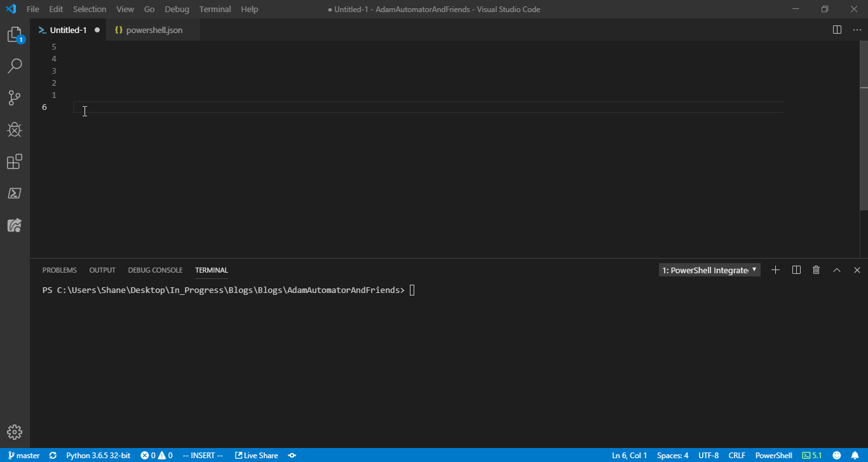Click the master branch indicator
Screen dimensions: 868x462
pyautogui.click(x=24, y=456)
